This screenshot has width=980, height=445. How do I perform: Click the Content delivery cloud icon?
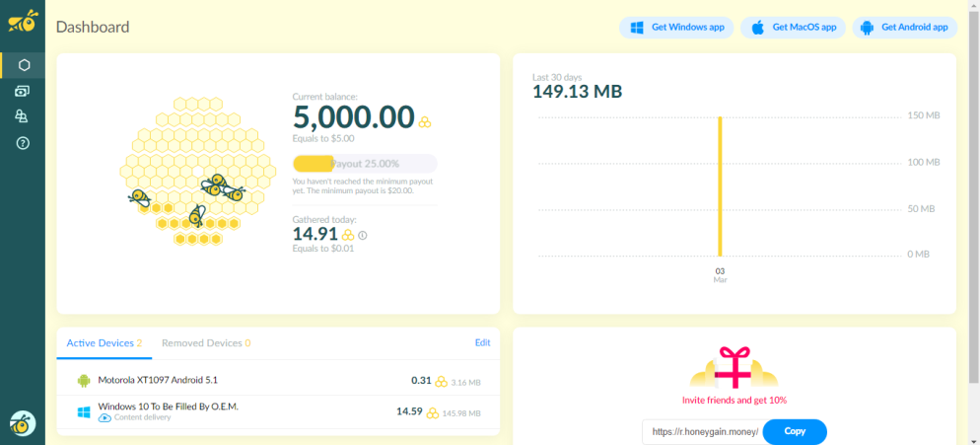(105, 417)
